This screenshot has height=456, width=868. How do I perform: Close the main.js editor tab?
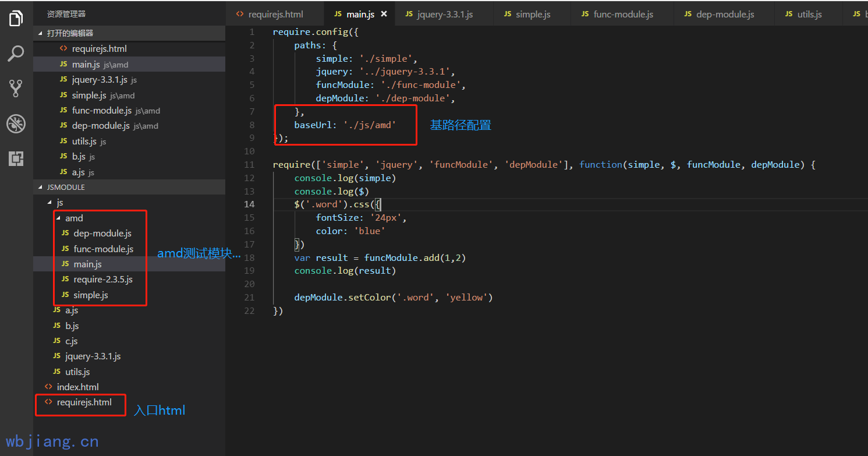tap(384, 14)
